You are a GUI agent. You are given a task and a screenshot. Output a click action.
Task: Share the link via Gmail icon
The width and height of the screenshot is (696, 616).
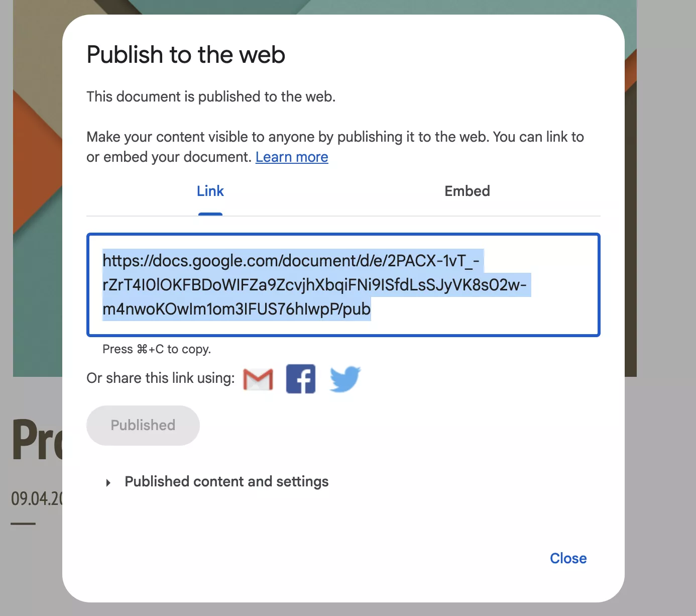258,379
